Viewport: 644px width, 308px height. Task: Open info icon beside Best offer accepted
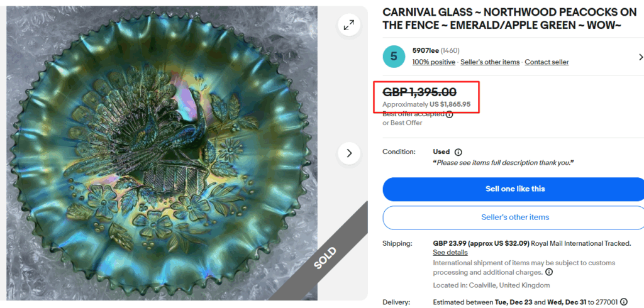click(450, 114)
